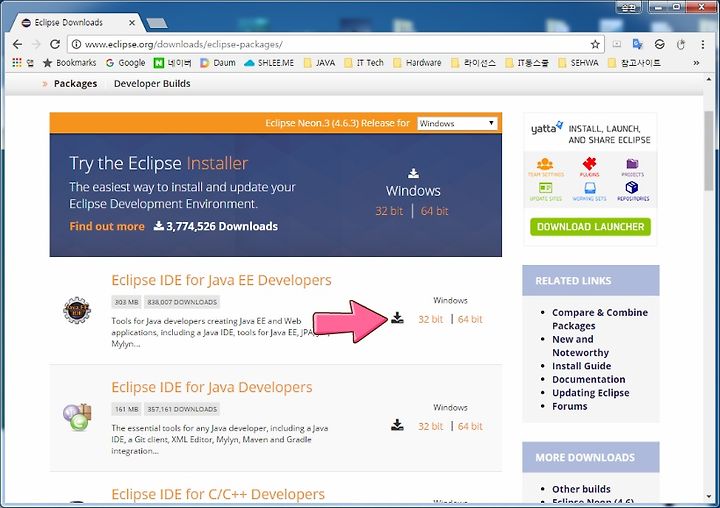The image size is (720, 508).
Task: Open the Apps grid shortcut in bookmarks bar
Action: click(x=17, y=62)
